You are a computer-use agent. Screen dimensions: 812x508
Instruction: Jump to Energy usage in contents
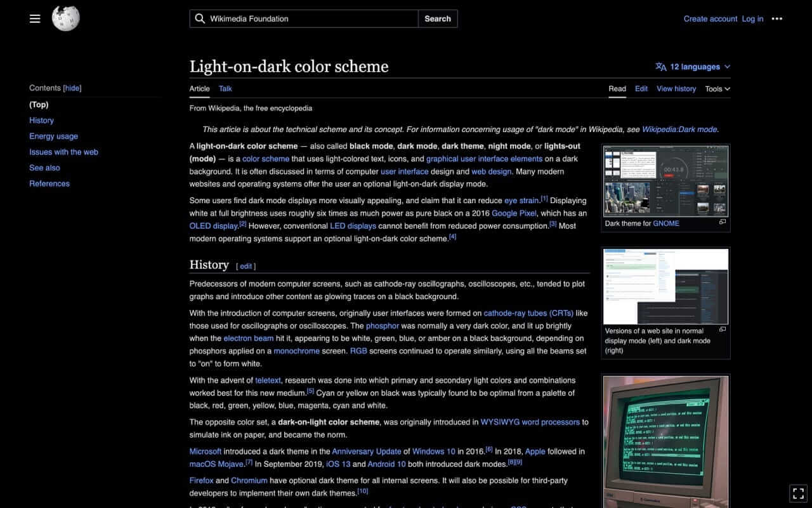53,137
